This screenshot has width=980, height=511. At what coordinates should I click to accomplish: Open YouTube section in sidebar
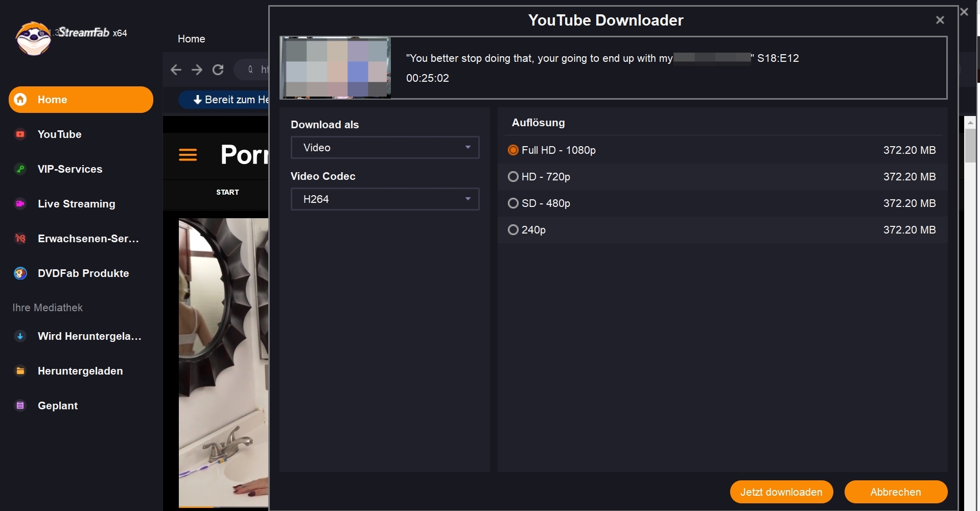pyautogui.click(x=81, y=134)
